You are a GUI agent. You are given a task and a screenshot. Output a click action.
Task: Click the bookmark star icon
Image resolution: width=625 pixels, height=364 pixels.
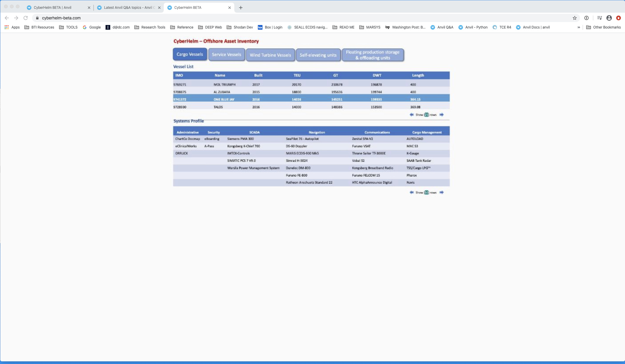click(575, 18)
